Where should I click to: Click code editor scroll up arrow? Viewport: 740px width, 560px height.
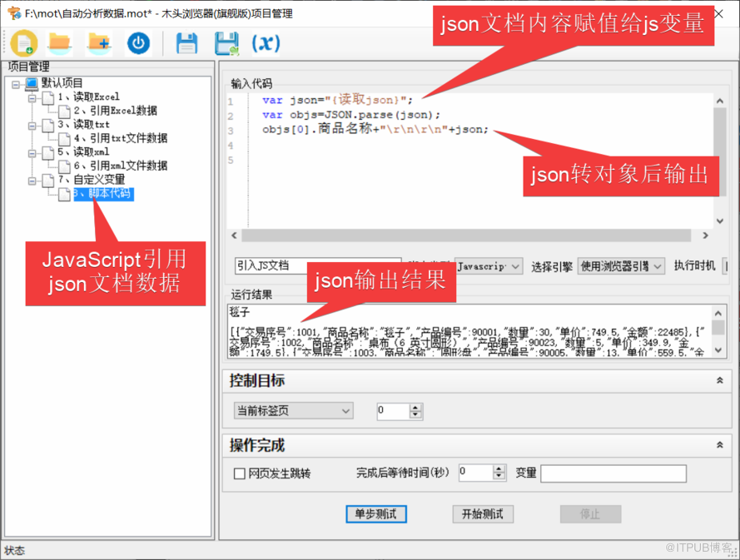coord(720,101)
